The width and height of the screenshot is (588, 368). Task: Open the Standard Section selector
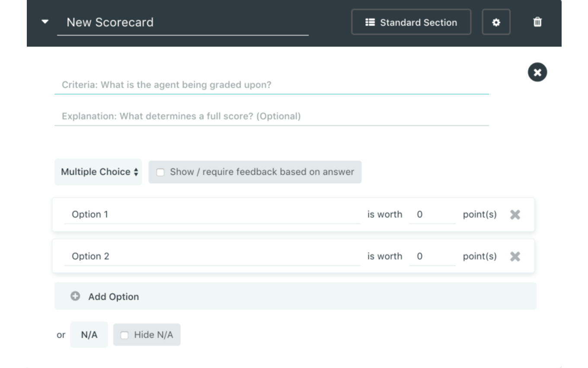click(411, 22)
